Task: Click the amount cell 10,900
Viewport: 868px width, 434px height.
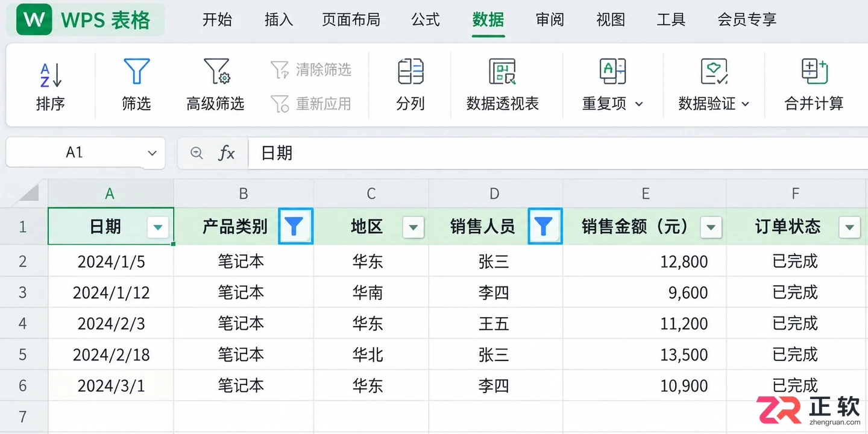Action: pos(645,386)
